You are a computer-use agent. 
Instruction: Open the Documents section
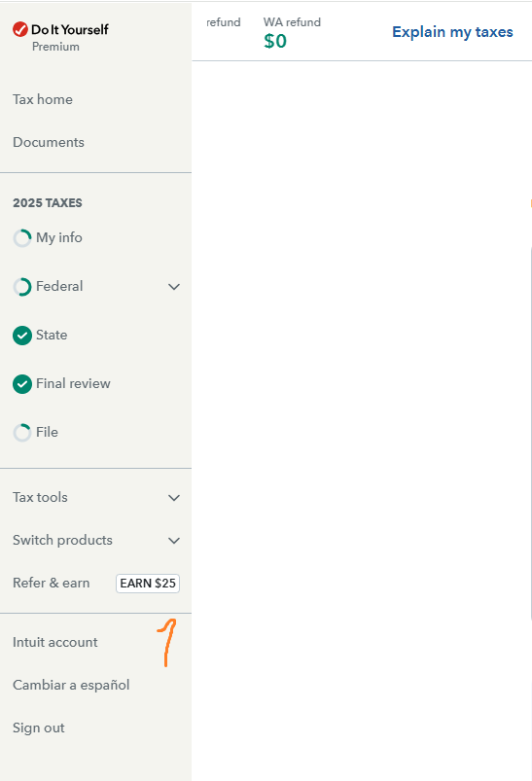(49, 142)
